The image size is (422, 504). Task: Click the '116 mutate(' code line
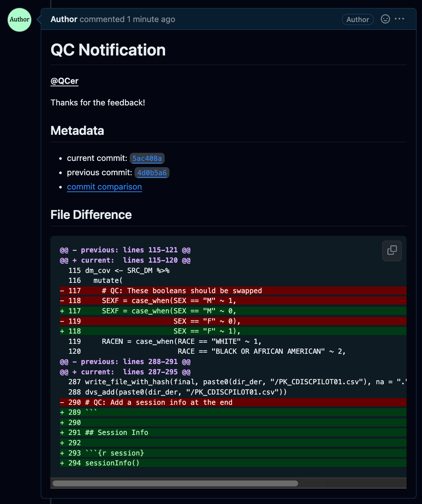96,281
